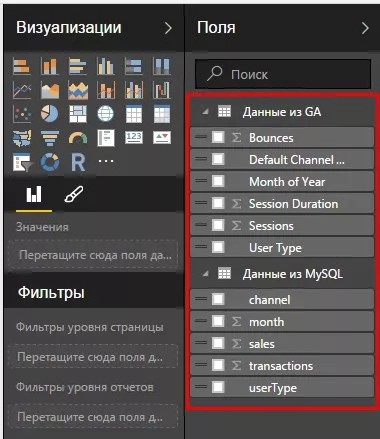Image resolution: width=380 pixels, height=439 pixels.
Task: Enable the transactions field checkbox
Action: coord(218,365)
